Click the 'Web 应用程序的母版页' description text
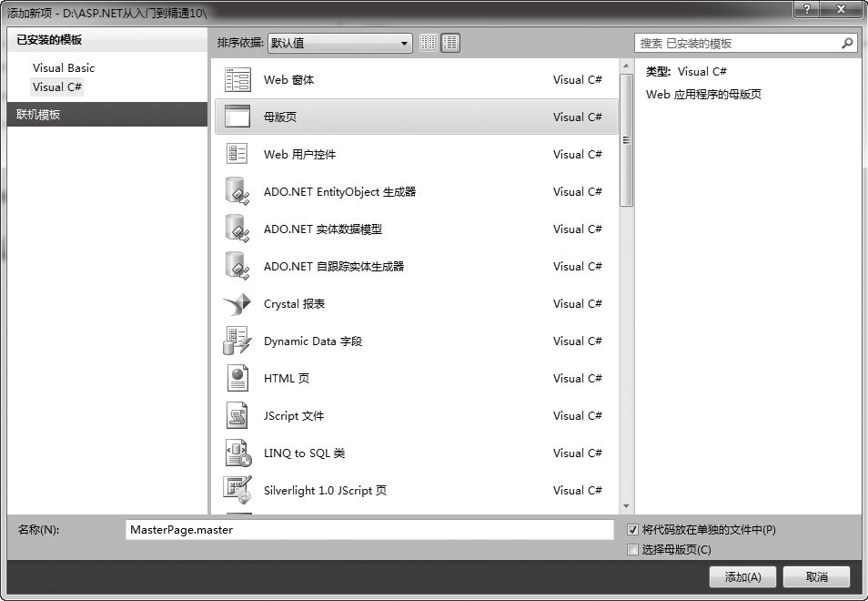 703,94
